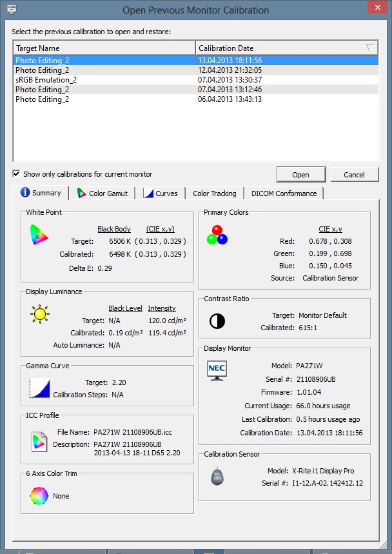
Task: Click the Display Luminance sun icon
Action: click(39, 315)
